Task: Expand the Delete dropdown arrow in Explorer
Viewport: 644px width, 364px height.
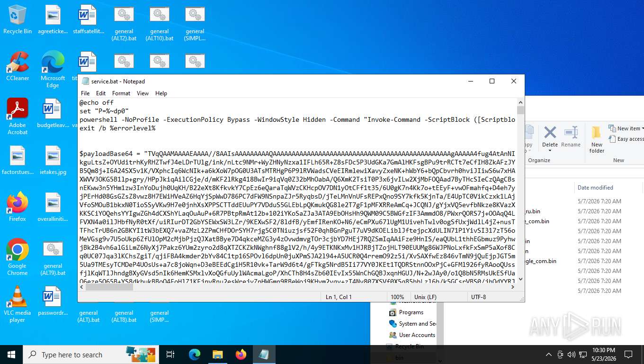Action: [550, 151]
